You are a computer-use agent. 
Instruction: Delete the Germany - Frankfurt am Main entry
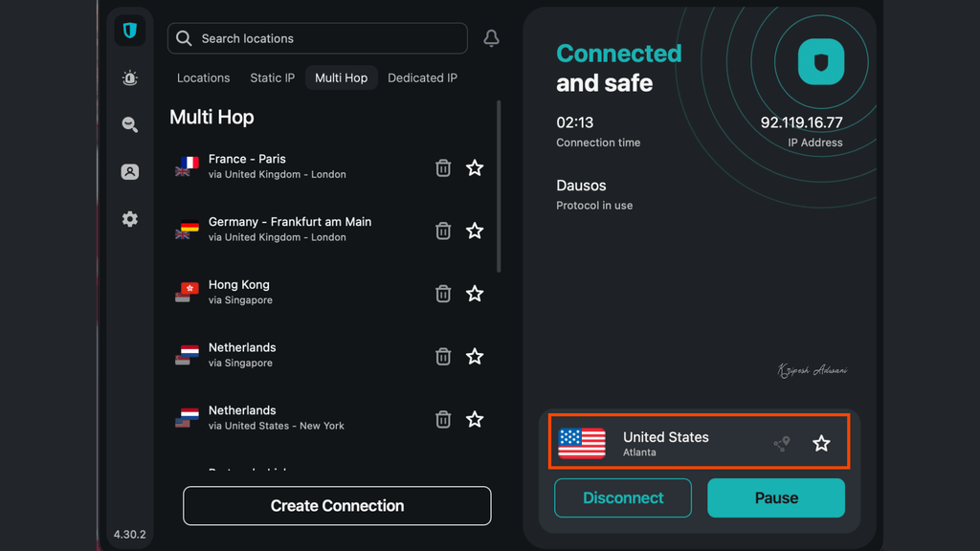pyautogui.click(x=443, y=231)
